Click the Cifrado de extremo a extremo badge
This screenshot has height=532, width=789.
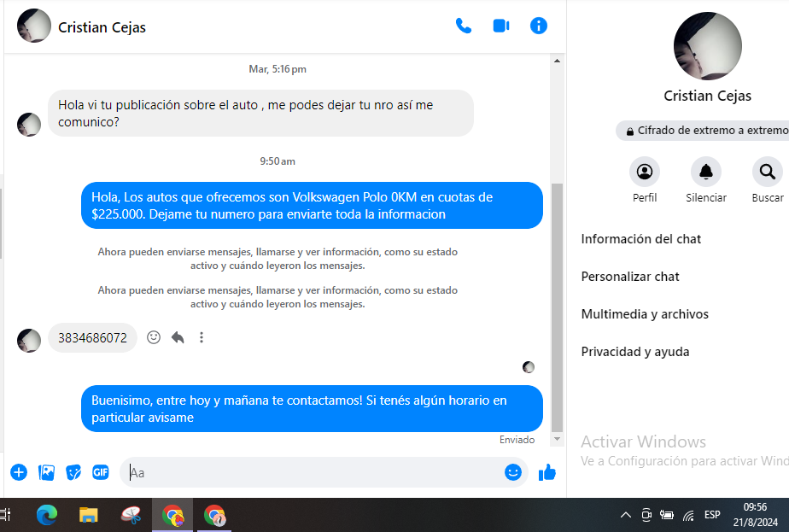tap(703, 131)
